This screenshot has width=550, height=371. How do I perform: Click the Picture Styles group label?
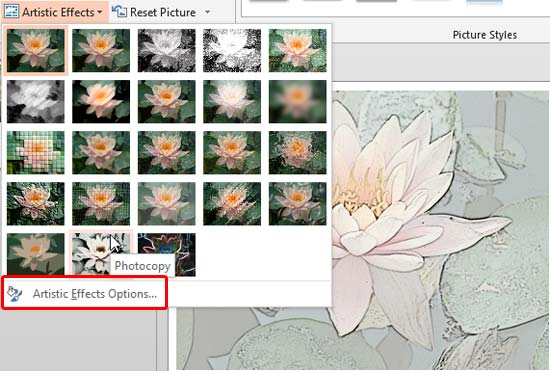[484, 35]
